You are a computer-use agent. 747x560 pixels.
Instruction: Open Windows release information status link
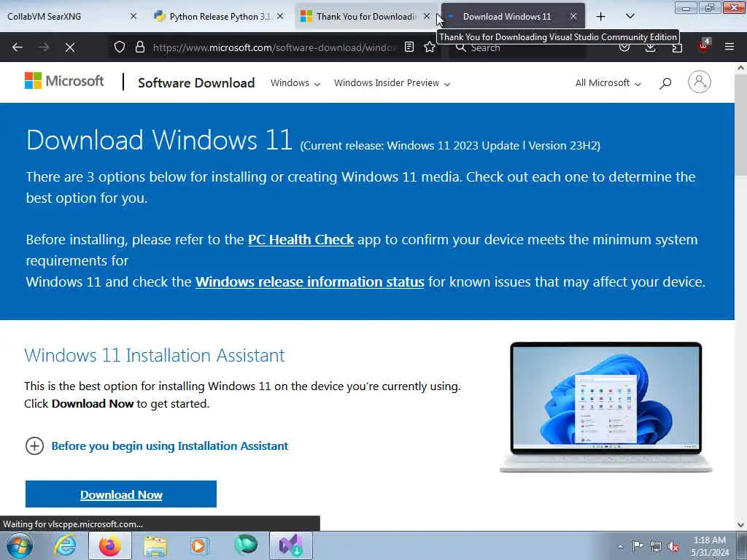(309, 282)
